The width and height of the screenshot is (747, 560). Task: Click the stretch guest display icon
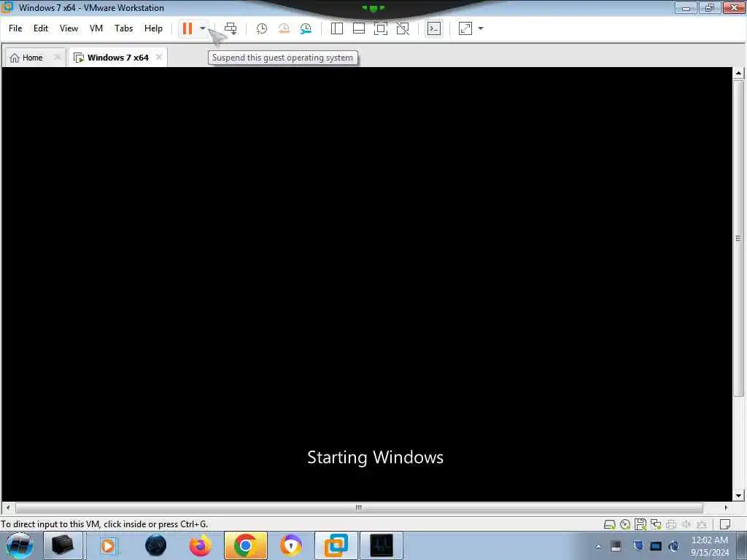465,28
